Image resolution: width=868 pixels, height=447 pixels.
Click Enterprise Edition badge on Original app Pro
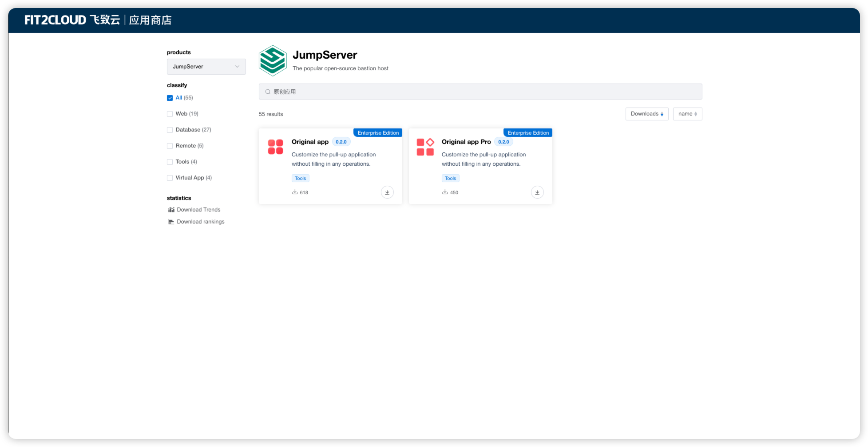(528, 133)
